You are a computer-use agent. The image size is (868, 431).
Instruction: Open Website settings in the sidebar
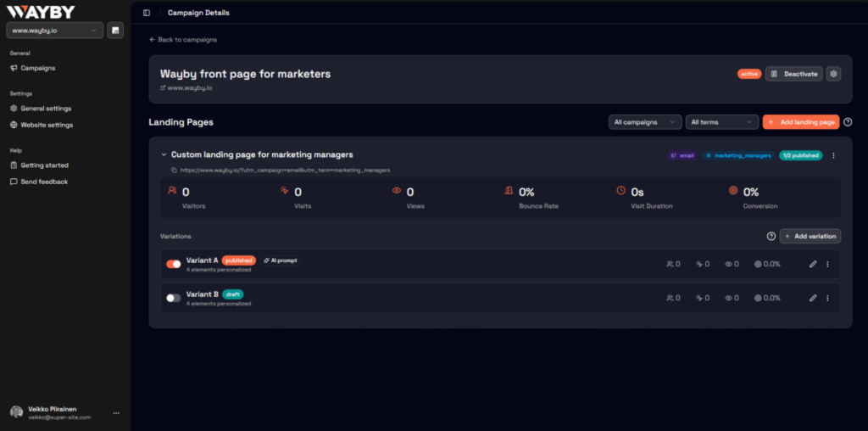point(42,126)
